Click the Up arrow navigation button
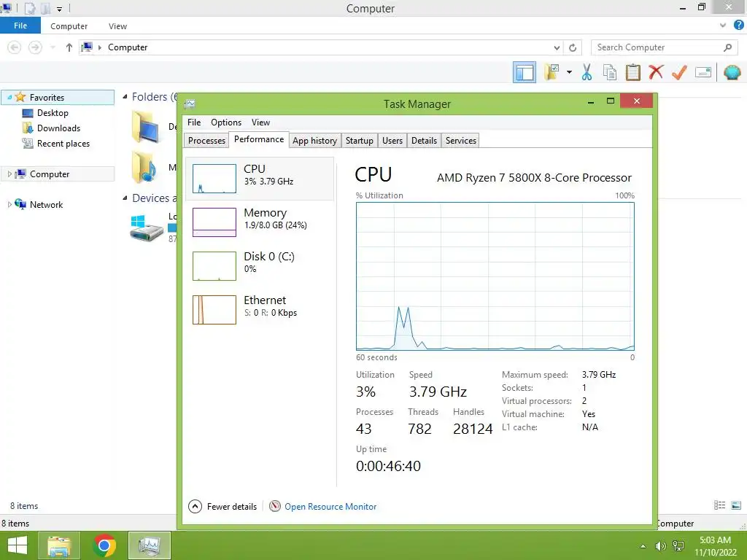Viewport: 747px width, 560px height. coord(69,47)
